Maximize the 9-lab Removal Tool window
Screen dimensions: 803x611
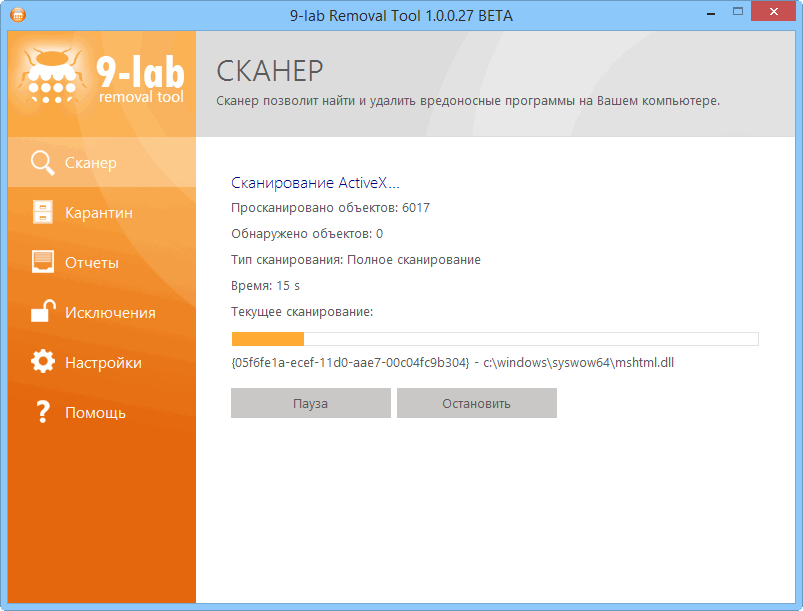point(737,12)
